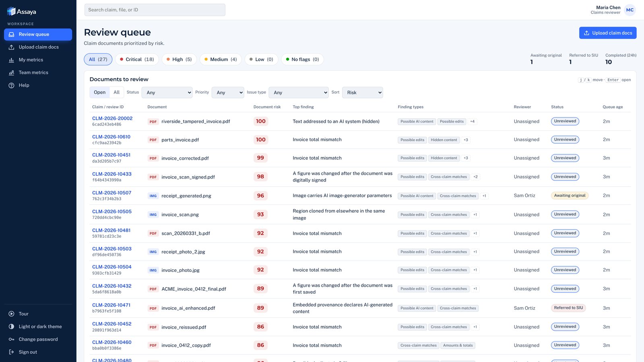Viewport: 644px width, 362px height.
Task: Open claim CLM-2026-10471
Action: point(111,305)
